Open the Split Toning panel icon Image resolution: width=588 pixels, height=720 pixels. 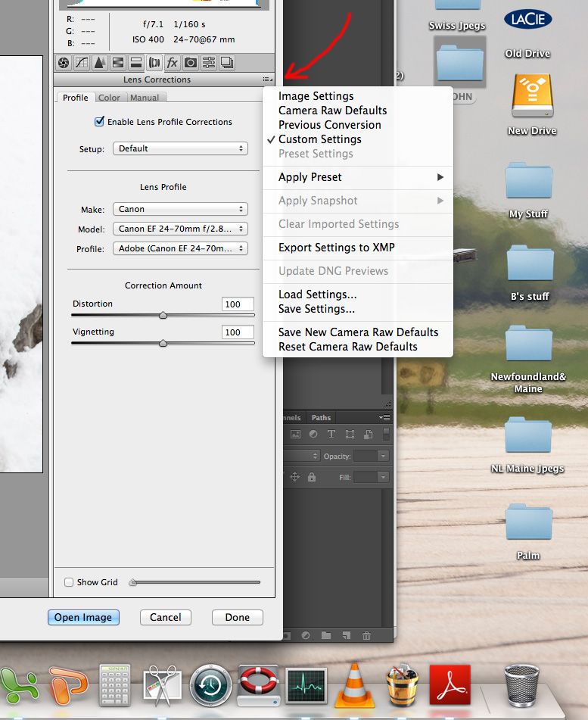point(136,63)
